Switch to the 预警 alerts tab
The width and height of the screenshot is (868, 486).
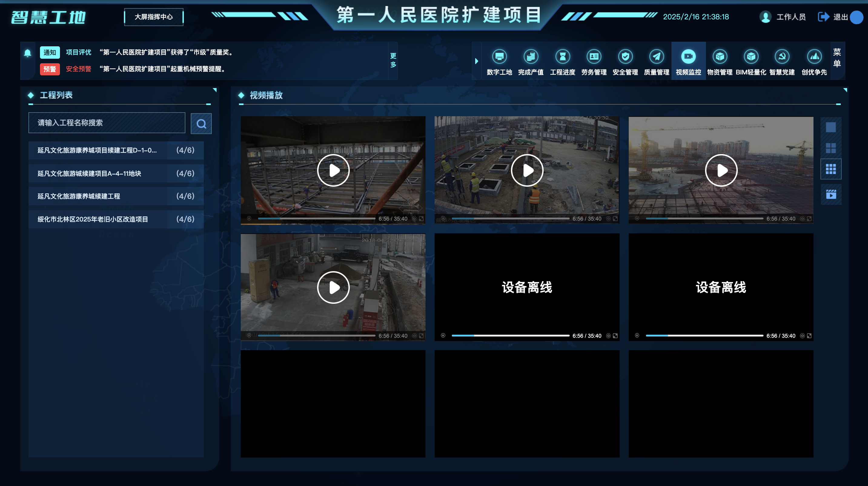point(50,70)
